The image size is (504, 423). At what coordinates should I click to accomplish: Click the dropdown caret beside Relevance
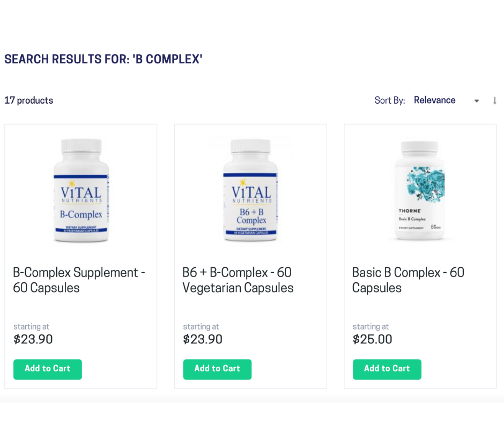coord(477,101)
